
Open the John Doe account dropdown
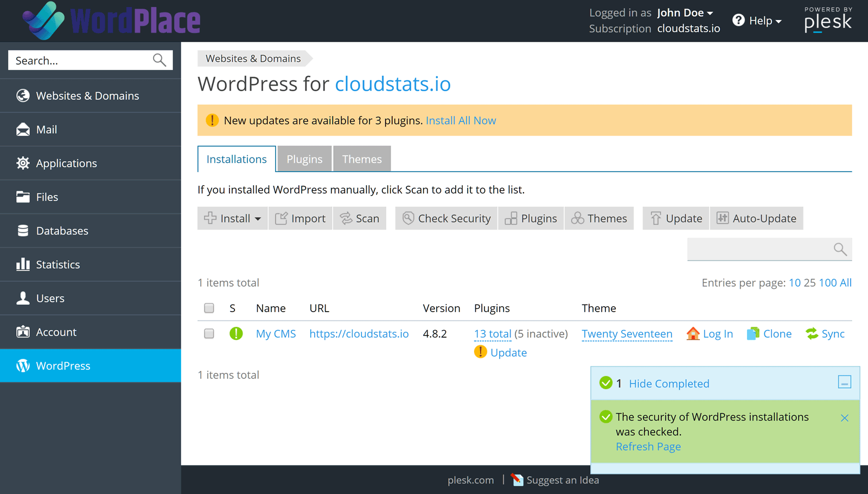(x=685, y=13)
